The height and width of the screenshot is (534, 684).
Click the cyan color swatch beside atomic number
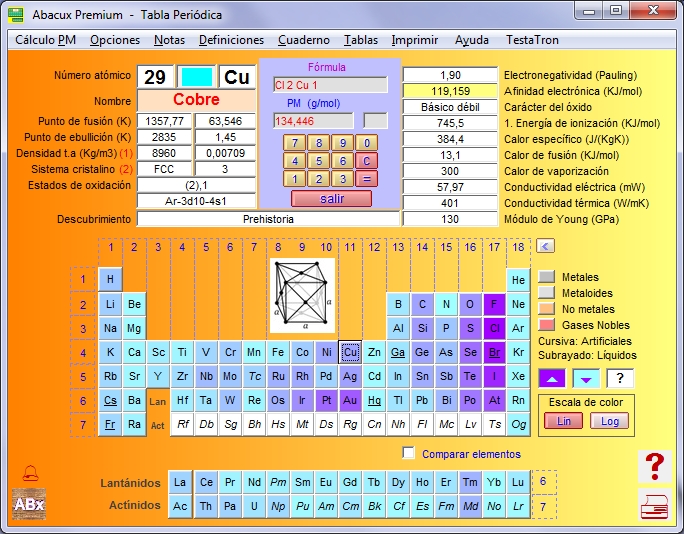pos(196,78)
